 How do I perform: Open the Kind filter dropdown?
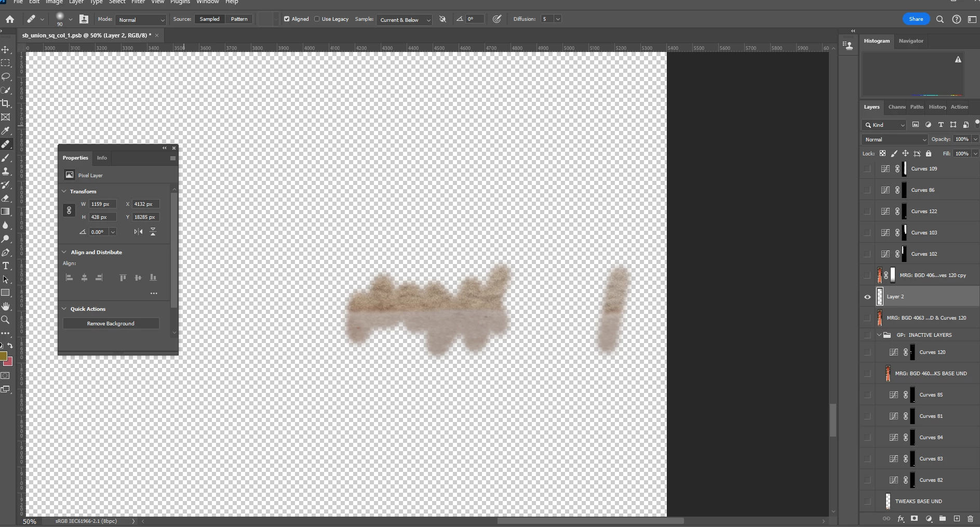pos(884,125)
